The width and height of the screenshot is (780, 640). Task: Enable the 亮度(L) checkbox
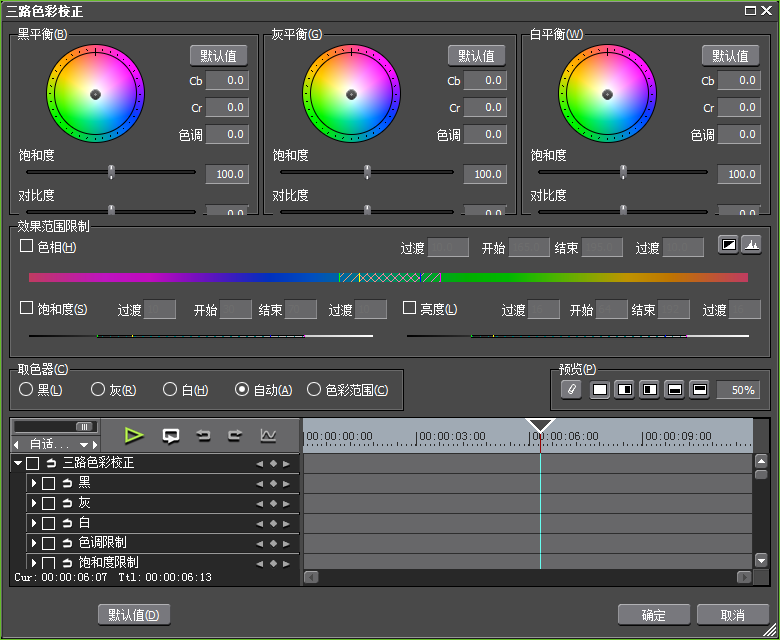coord(409,309)
